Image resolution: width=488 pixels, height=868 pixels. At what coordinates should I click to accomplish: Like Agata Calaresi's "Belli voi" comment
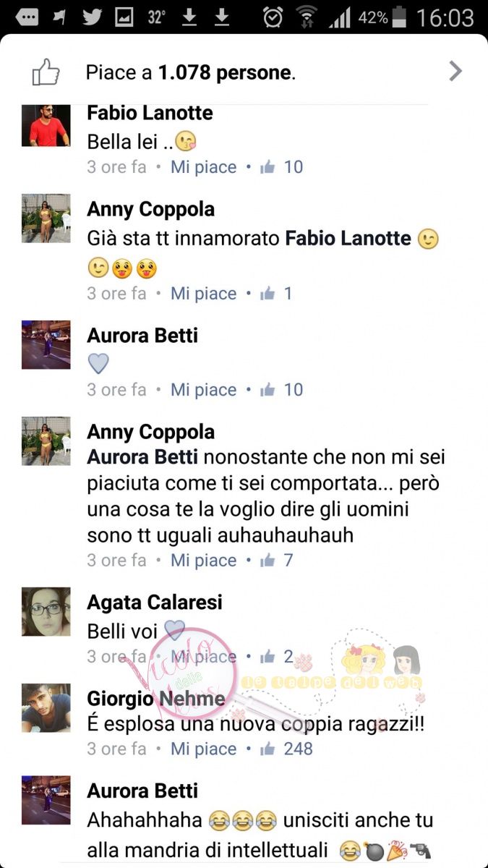pos(203,656)
